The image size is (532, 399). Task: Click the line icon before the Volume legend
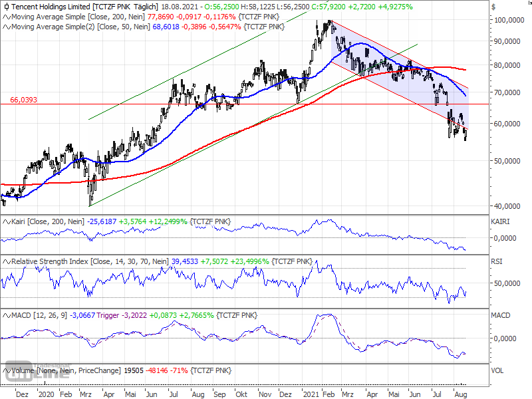tap(7, 370)
